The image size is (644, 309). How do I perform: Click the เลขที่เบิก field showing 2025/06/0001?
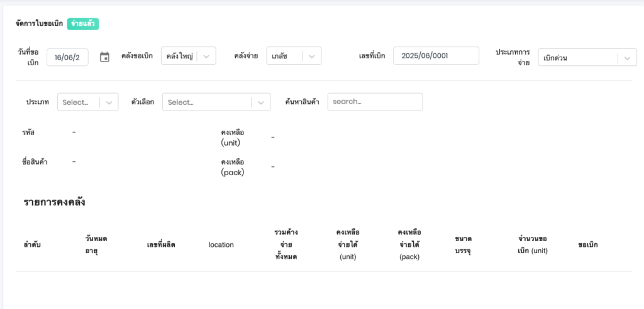pyautogui.click(x=436, y=56)
